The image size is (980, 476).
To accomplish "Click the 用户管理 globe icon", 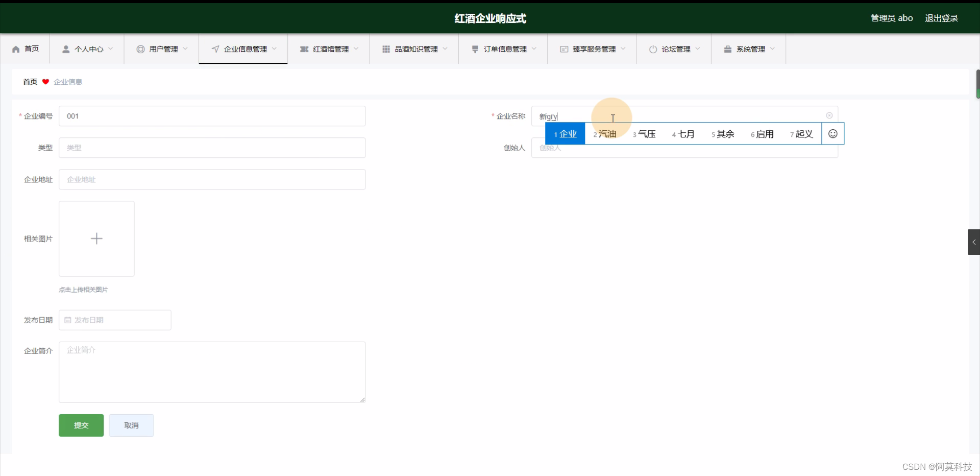I will 140,49.
